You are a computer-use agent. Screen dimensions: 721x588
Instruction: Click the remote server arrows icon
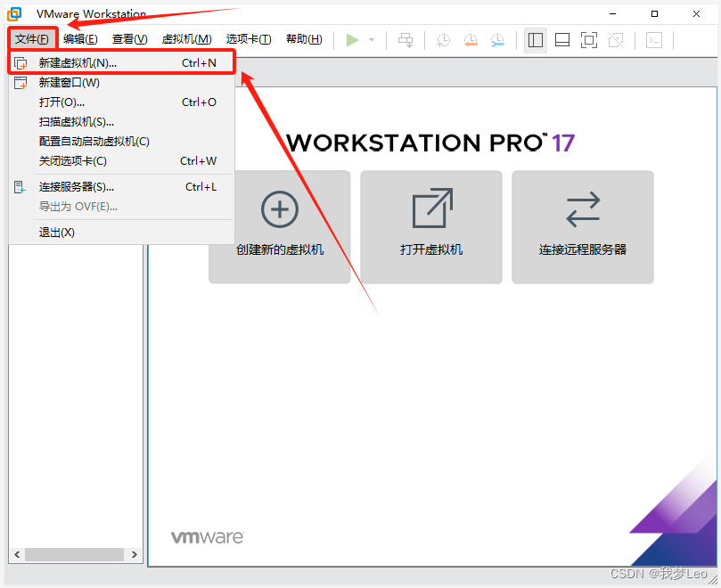click(x=583, y=209)
